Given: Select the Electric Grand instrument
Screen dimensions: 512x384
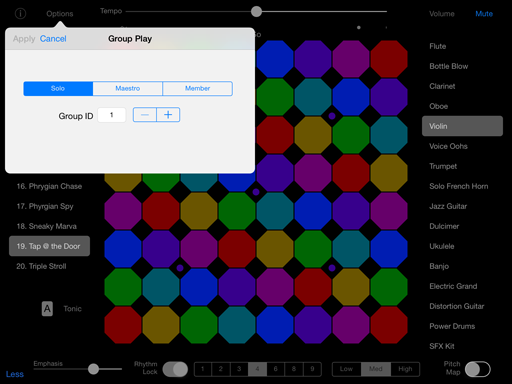Looking at the screenshot, I should click(462, 286).
